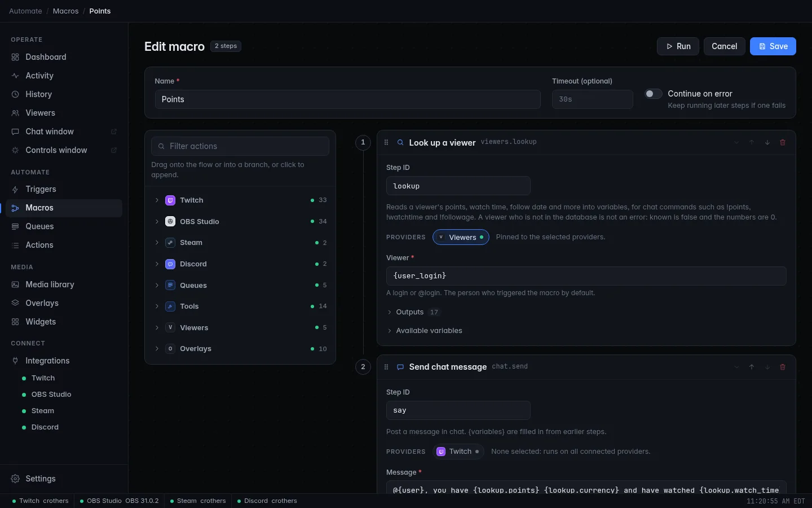Click the Settings gear icon in sidebar
This screenshot has width=812, height=508.
pyautogui.click(x=15, y=479)
